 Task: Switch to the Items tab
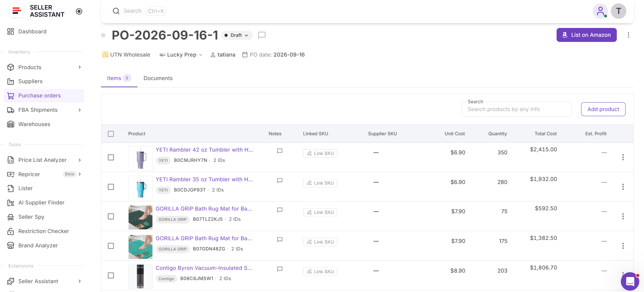(x=119, y=78)
